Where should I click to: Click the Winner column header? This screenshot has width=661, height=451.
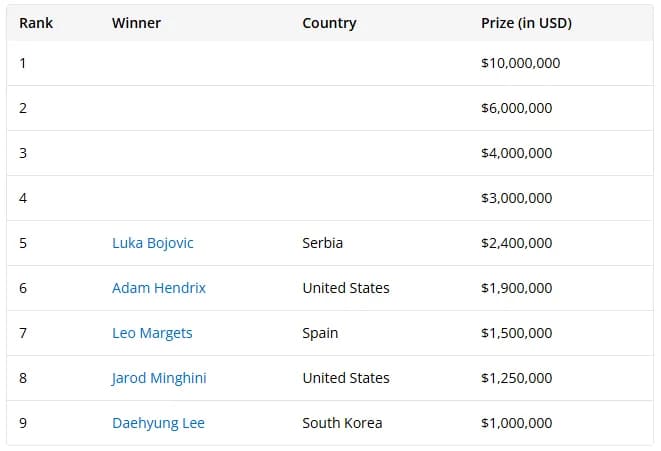pos(136,23)
